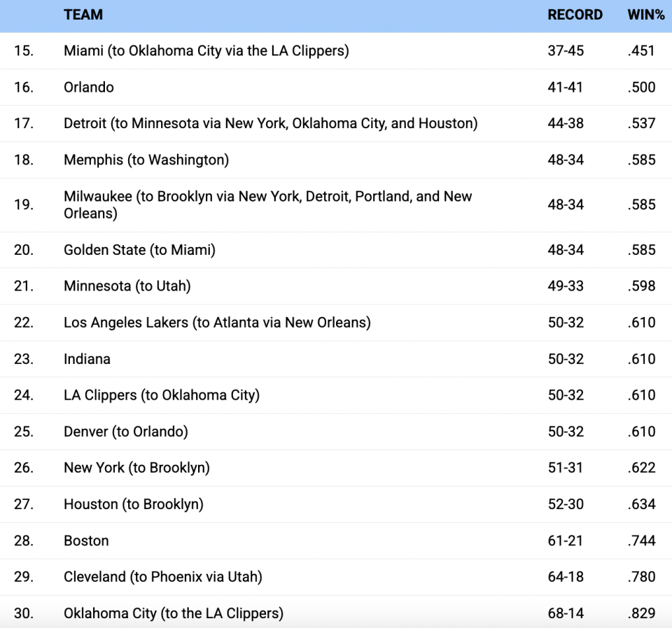Image resolution: width=672 pixels, height=628 pixels.
Task: Click the RECORD column header
Action: point(575,15)
